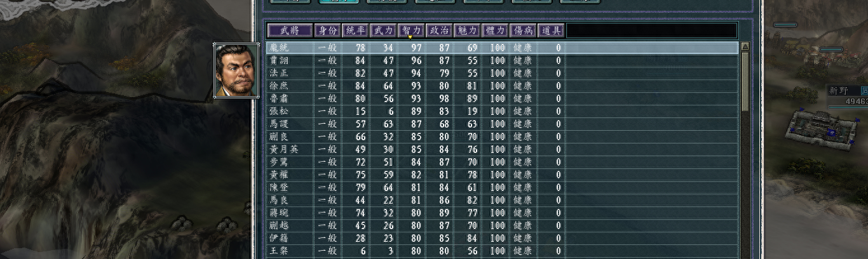This screenshot has width=868, height=259.
Task: Sort list by 武力 column header
Action: (383, 30)
